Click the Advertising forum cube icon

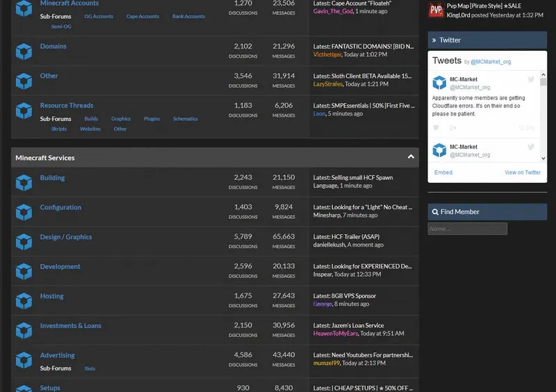[24, 360]
